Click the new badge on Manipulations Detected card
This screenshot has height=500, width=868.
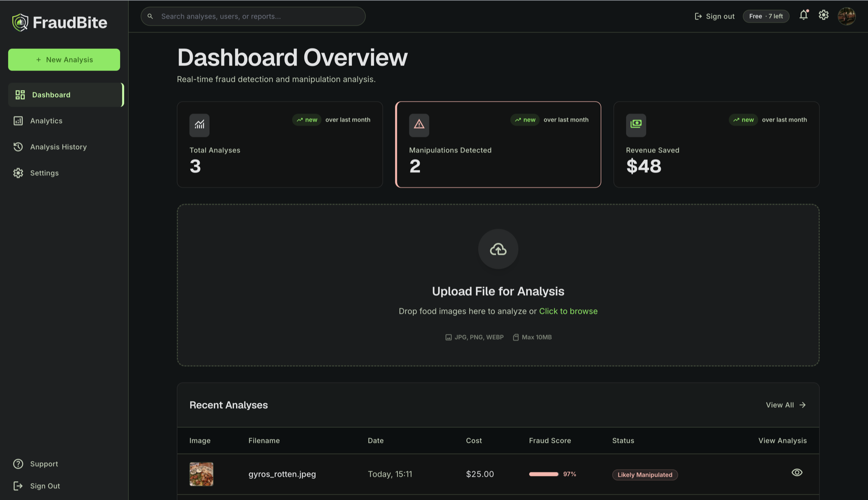(525, 120)
